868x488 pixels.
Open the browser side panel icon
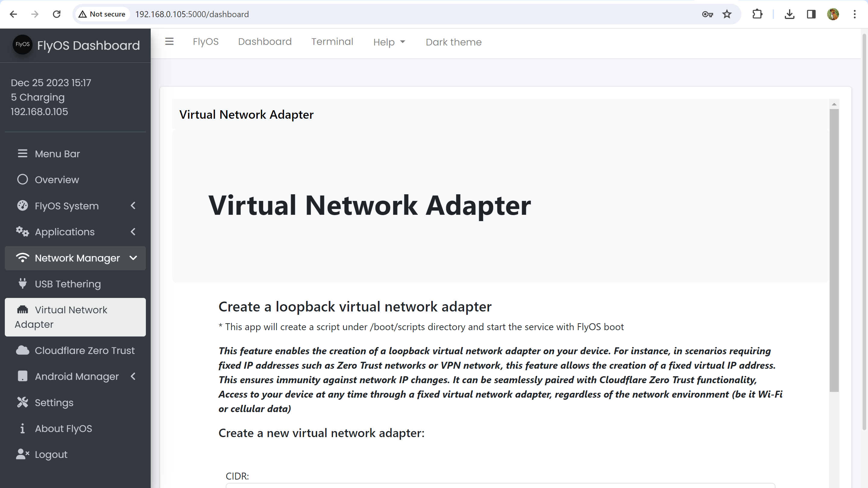pyautogui.click(x=811, y=14)
